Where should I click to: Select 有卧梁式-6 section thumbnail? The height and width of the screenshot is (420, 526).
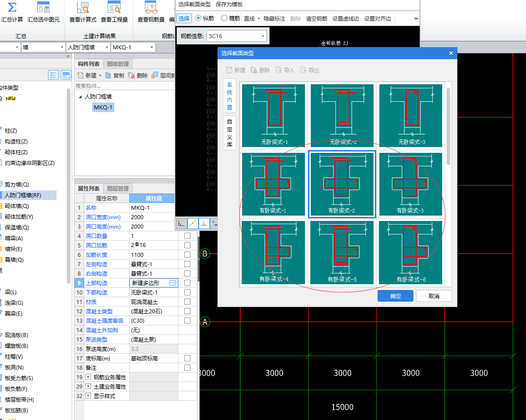411,252
